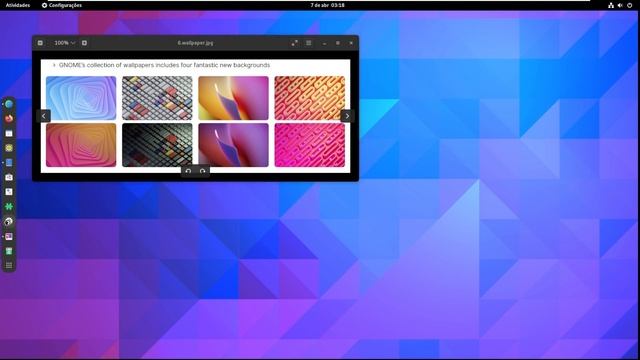Open the white calendar icon in dock
640x360 pixels.
[9, 133]
